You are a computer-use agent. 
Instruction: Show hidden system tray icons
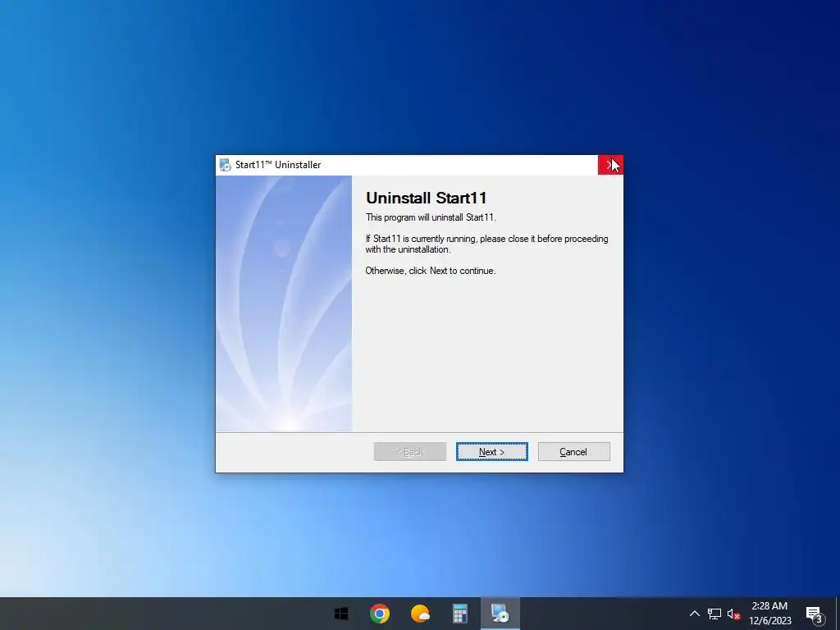pos(694,614)
